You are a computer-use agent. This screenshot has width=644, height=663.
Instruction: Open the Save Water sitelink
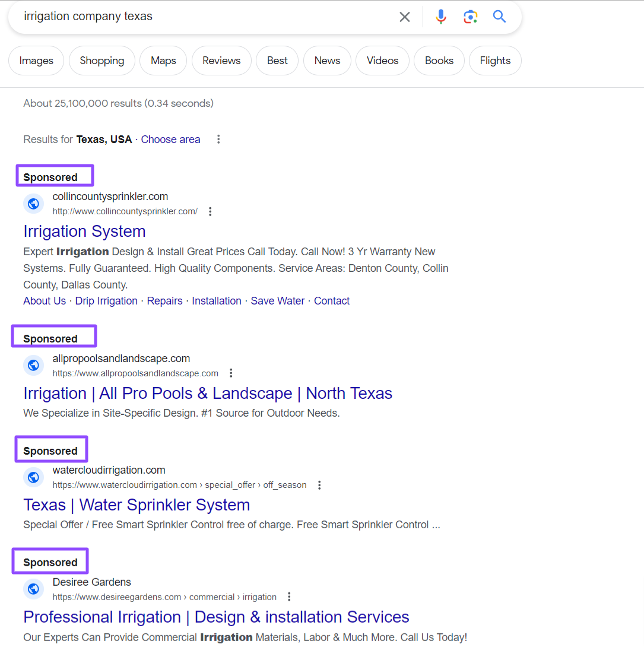277,301
